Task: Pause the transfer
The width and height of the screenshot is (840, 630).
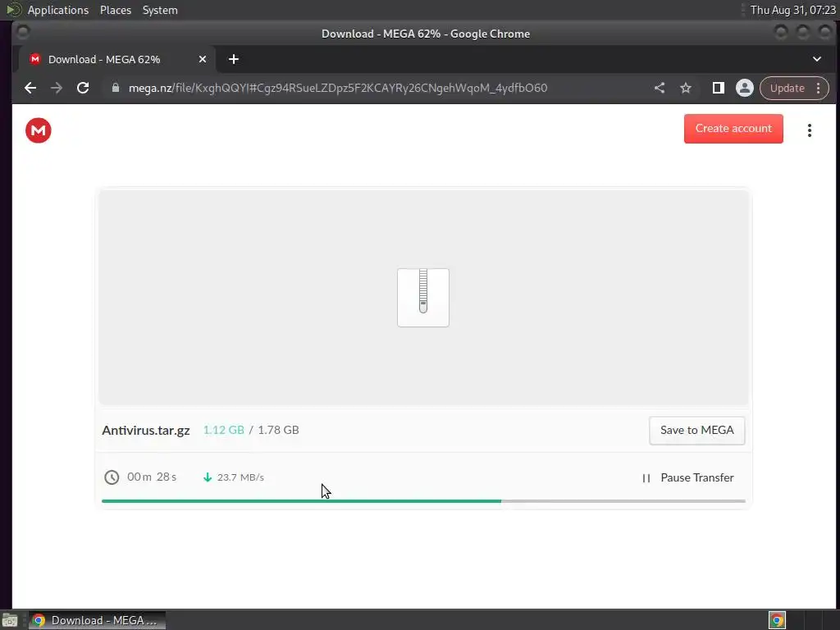Action: [688, 477]
